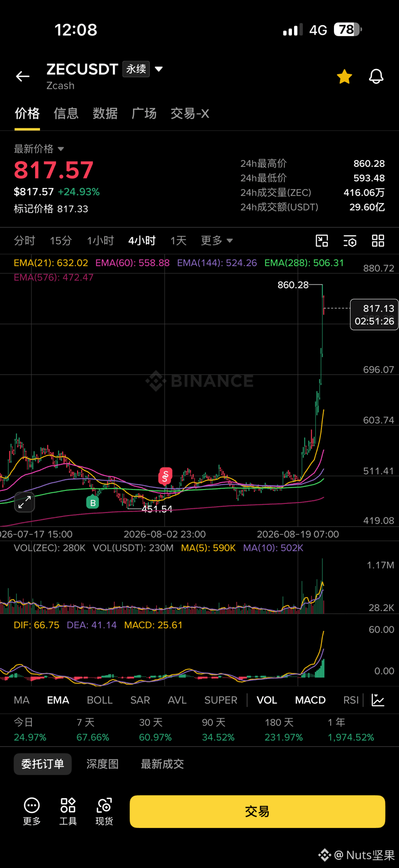Tap the 1 年 1,974.52% performance
399x868 pixels.
(x=351, y=730)
